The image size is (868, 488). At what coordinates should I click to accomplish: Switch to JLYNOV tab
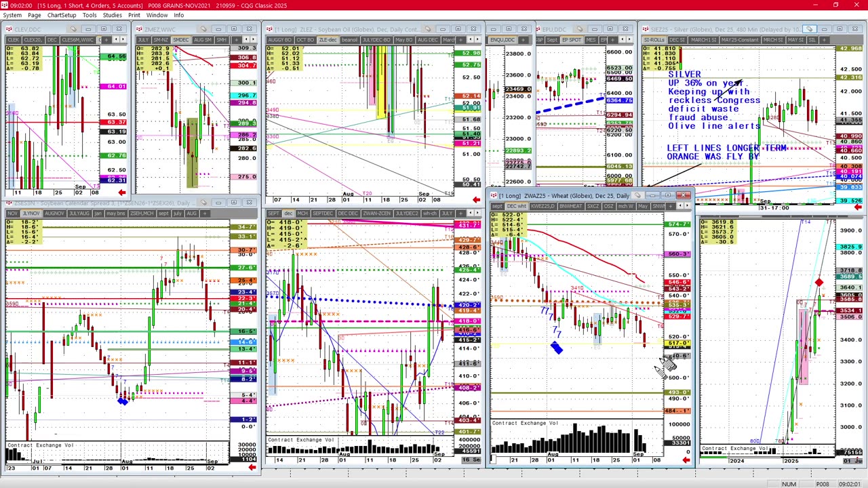pyautogui.click(x=31, y=213)
